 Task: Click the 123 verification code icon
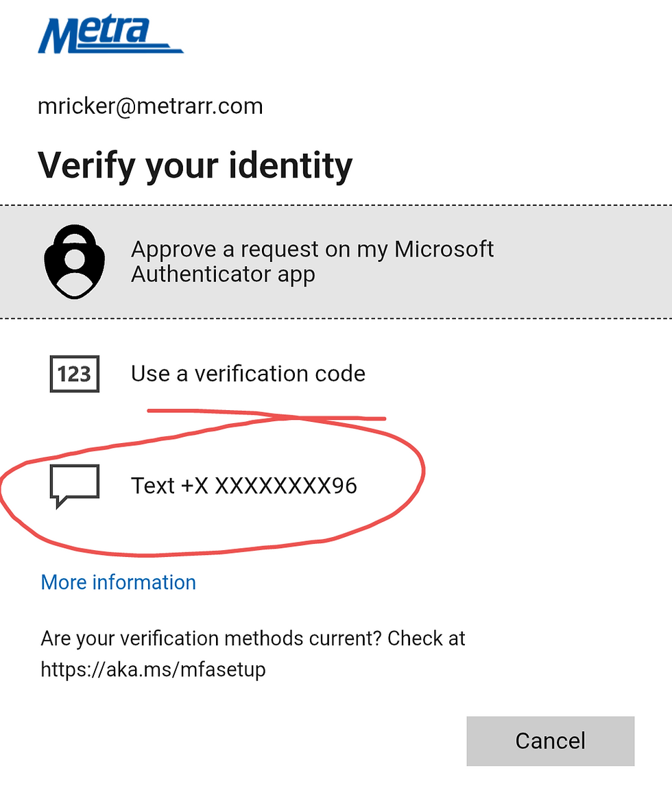(x=75, y=374)
